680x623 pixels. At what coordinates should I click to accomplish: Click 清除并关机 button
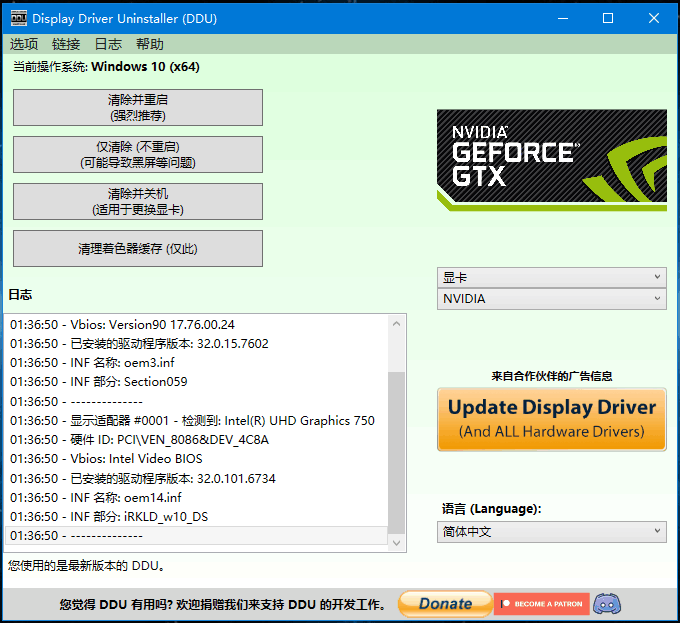138,201
